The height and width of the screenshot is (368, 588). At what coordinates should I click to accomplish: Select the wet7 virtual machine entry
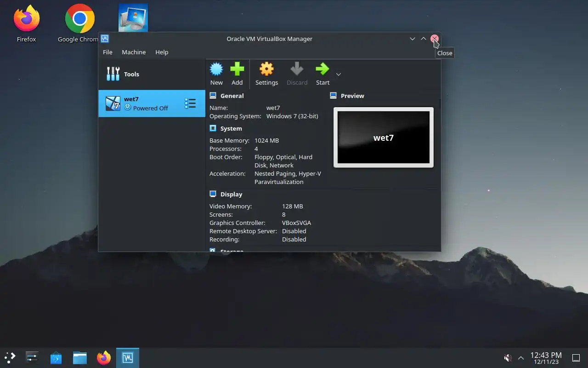pos(152,103)
